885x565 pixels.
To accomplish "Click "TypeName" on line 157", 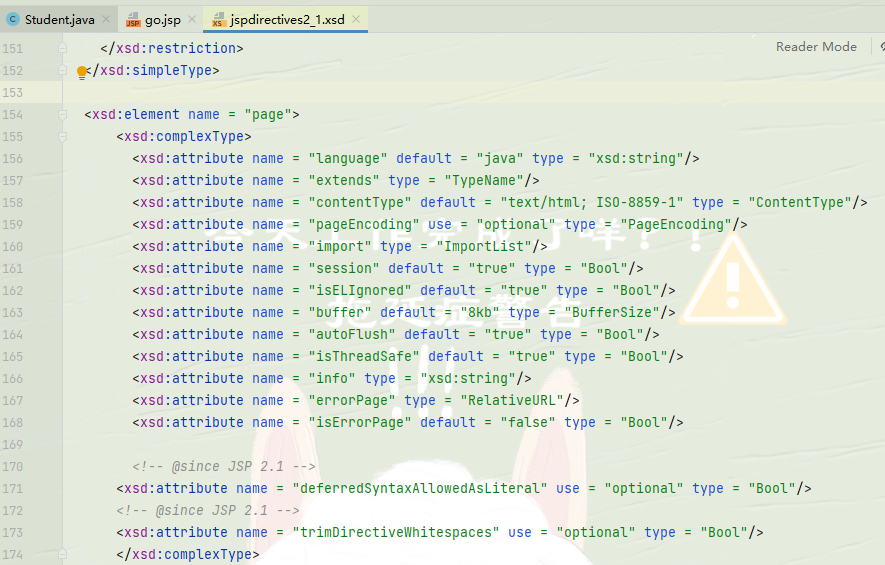I will click(484, 181).
